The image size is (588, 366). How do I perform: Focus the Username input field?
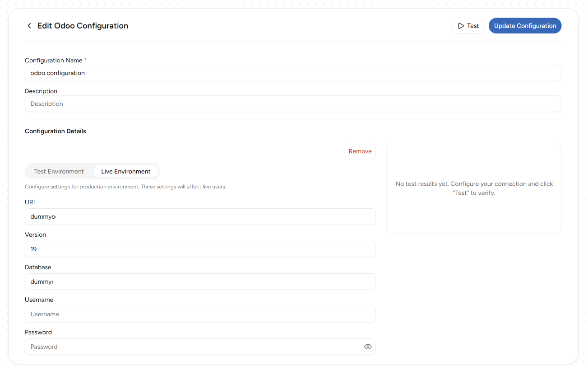click(200, 314)
